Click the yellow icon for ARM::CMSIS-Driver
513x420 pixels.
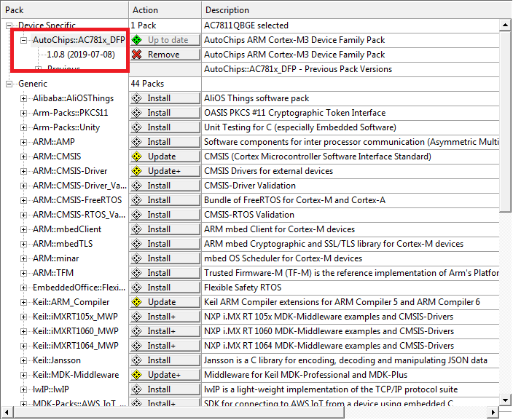[136, 171]
